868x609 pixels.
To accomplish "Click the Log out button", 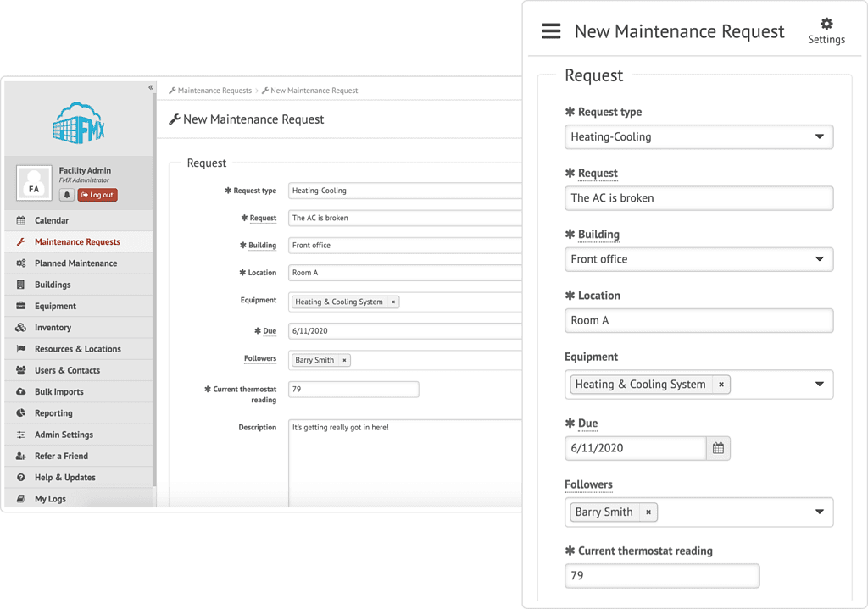I will 97,195.
